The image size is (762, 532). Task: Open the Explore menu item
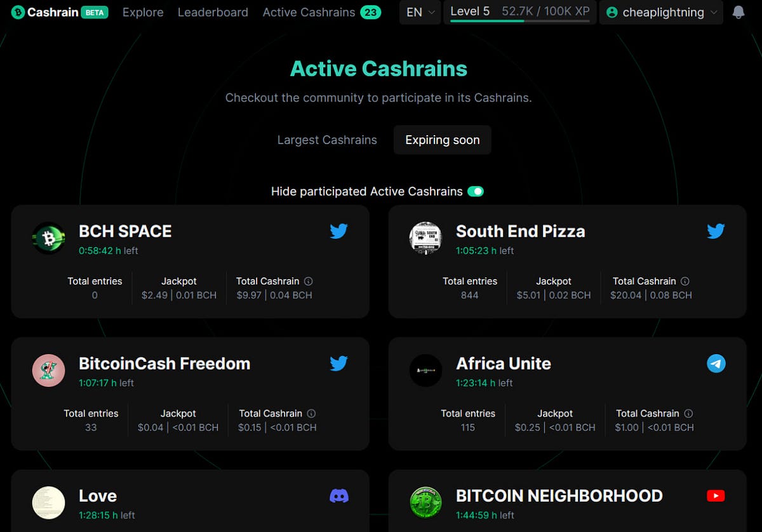click(143, 12)
